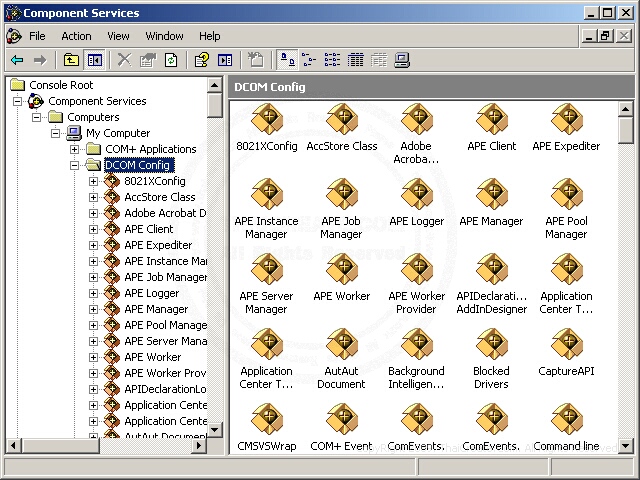Viewport: 640px width, 480px height.
Task: Select APE Worker in the tree pane
Action: tap(153, 357)
